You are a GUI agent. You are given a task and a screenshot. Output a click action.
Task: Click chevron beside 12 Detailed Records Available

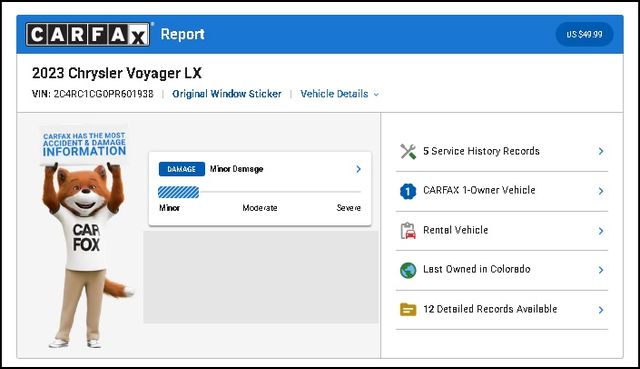click(601, 310)
